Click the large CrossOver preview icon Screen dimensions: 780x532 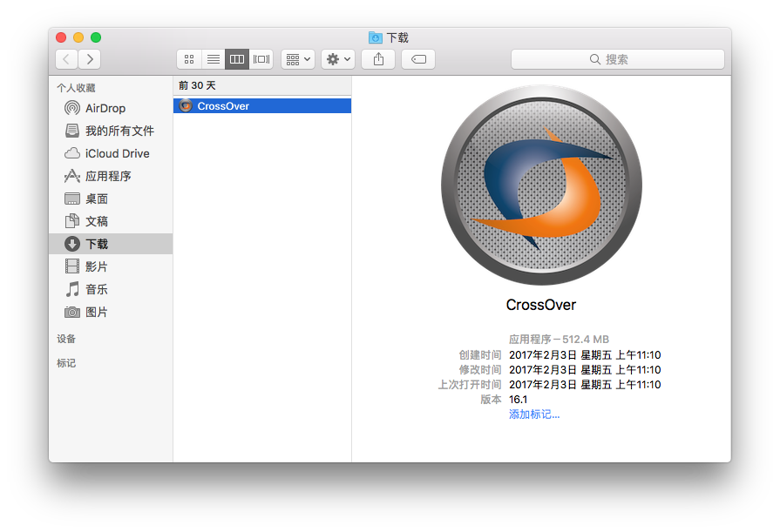(541, 185)
